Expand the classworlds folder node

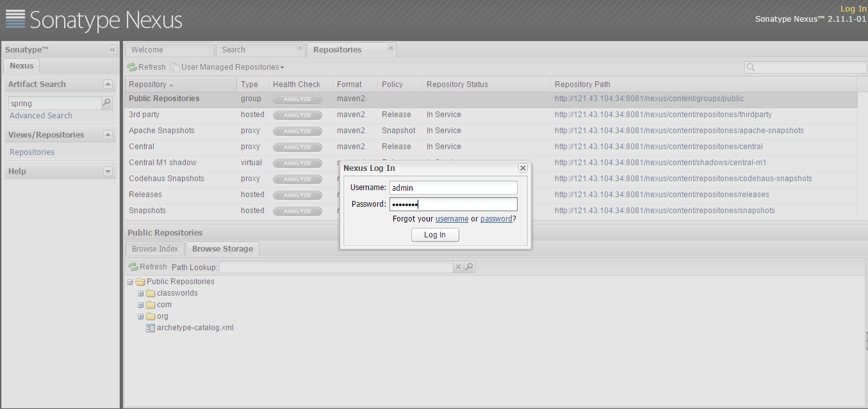(141, 293)
